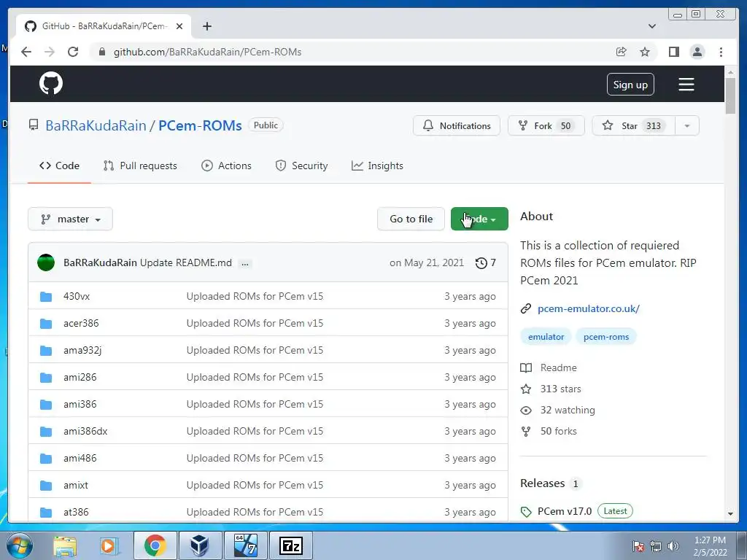Star the PCem-ROMs repository
Viewport: 747px width, 560px height.
pyautogui.click(x=633, y=125)
